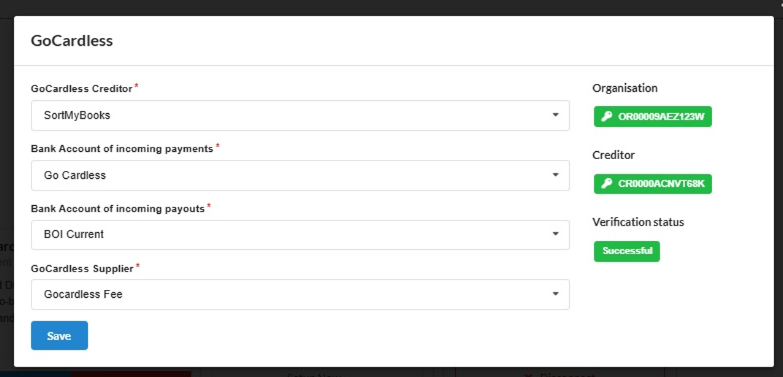This screenshot has height=377, width=783.
Task: Click the green Successful verification badge
Action: (x=627, y=251)
